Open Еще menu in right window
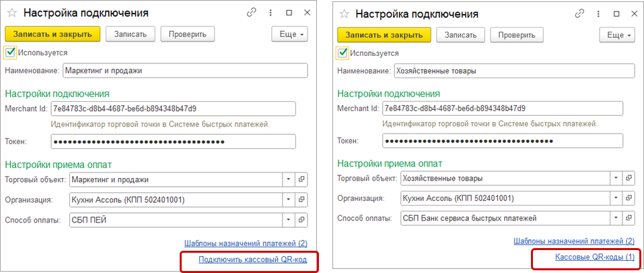644x273 pixels. (617, 35)
